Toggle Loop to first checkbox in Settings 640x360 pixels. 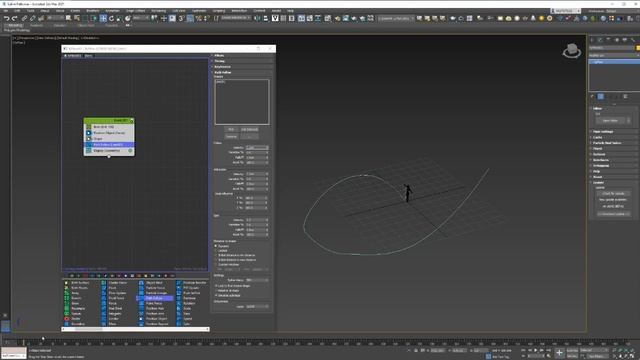[x=216, y=286]
